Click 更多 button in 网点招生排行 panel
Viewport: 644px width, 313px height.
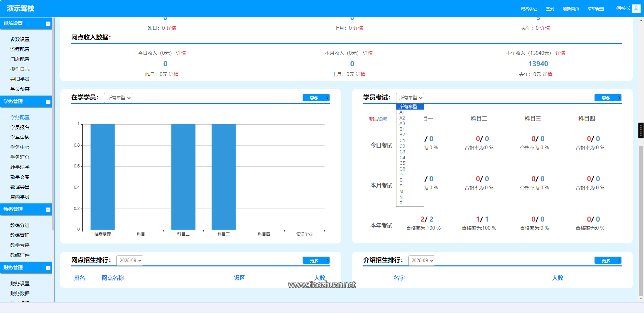click(x=316, y=261)
